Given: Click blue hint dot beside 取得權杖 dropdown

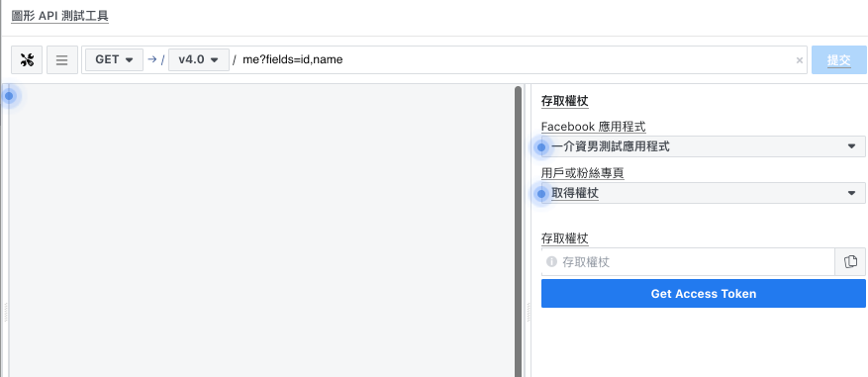Looking at the screenshot, I should [541, 194].
